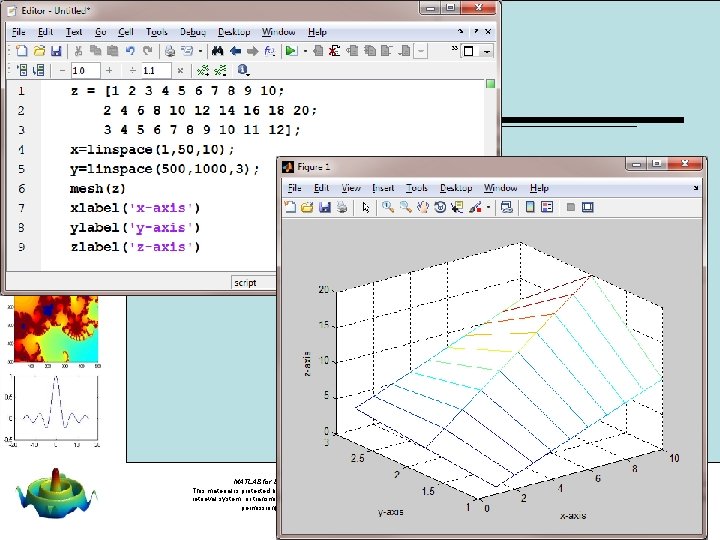Open the Debug menu in Editor
Image resolution: width=720 pixels, height=540 pixels.
(193, 32)
